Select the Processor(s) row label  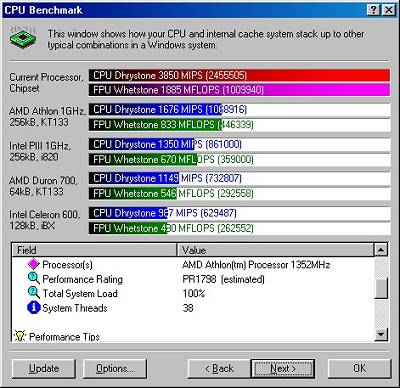click(67, 265)
